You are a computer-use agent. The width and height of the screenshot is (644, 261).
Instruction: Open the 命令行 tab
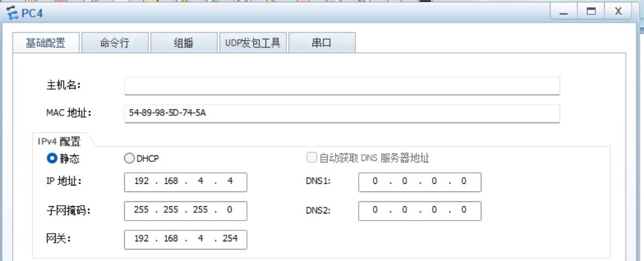click(114, 43)
